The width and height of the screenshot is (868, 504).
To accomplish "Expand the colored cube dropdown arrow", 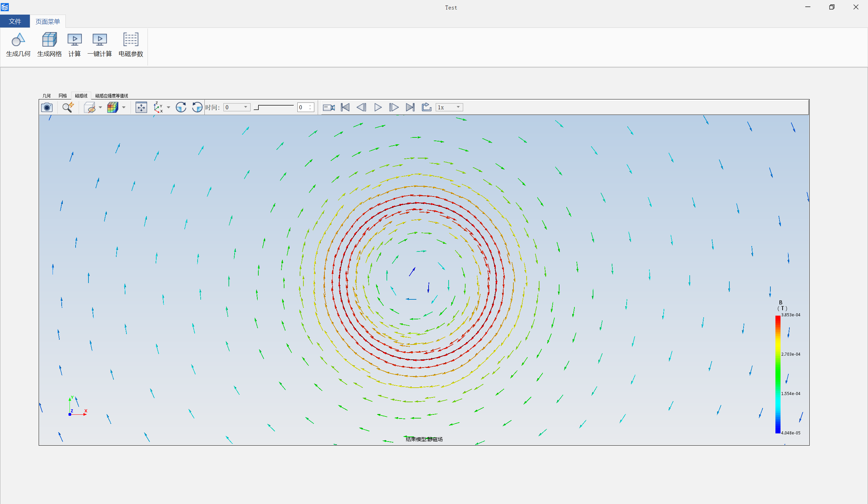I will coord(124,107).
